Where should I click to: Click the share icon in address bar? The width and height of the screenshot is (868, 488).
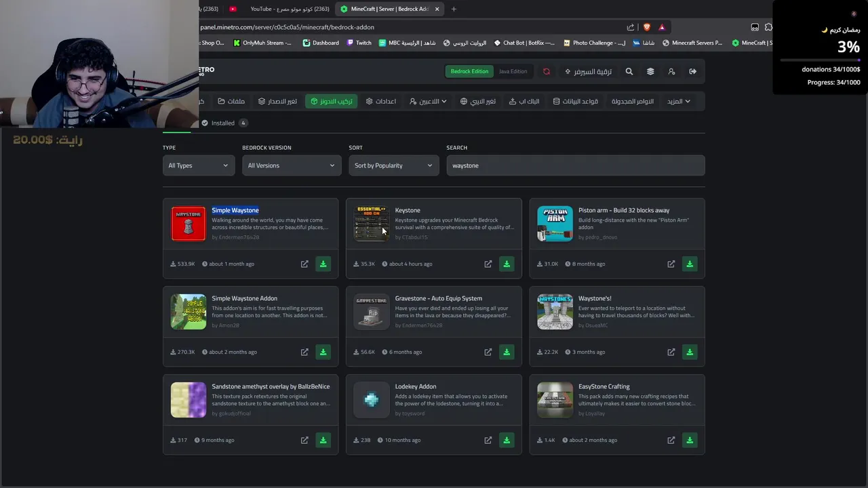tap(631, 27)
